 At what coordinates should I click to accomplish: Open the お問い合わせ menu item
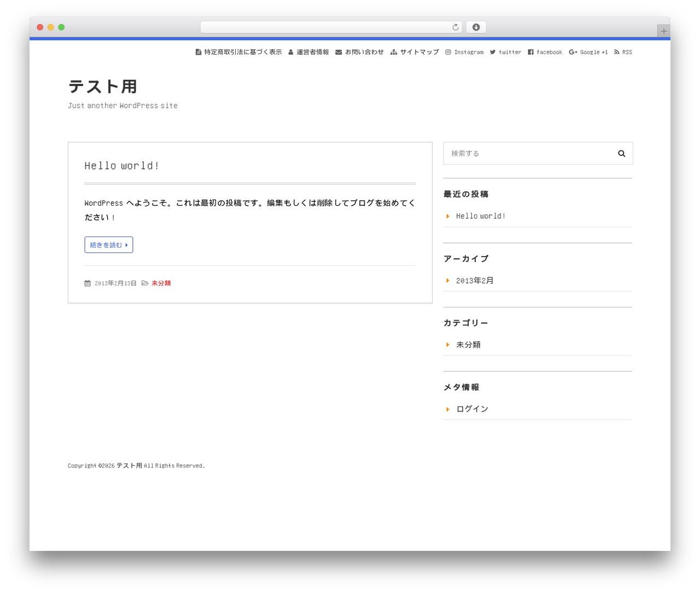click(x=359, y=52)
